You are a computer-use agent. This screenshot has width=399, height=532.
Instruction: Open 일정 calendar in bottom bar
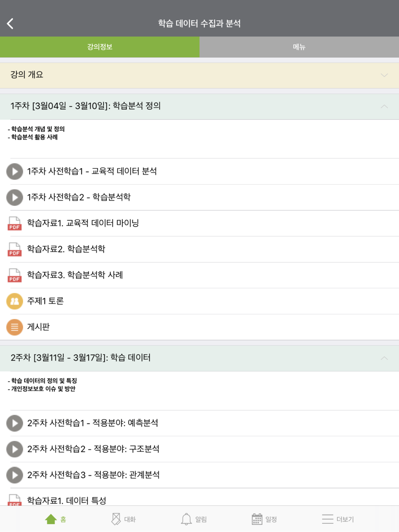[x=264, y=519]
